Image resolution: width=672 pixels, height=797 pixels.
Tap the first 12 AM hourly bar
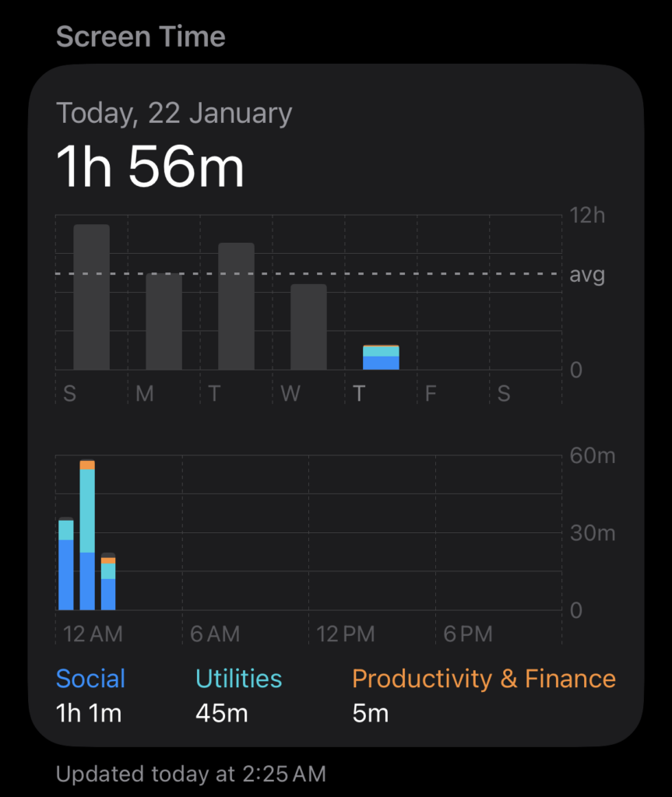[x=66, y=564]
